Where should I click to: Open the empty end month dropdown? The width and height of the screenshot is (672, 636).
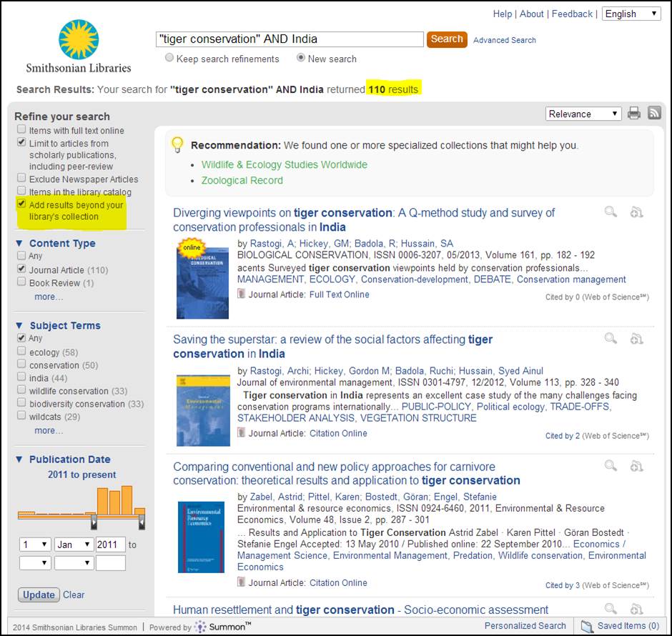pyautogui.click(x=74, y=563)
